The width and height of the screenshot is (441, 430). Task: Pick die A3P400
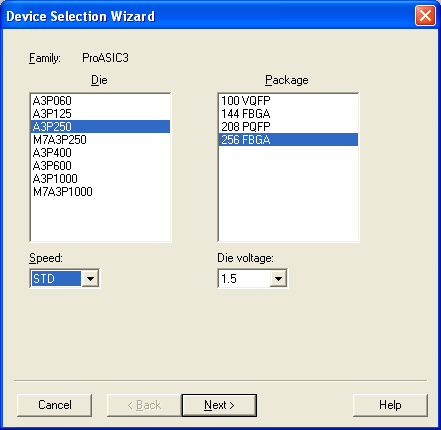coord(100,153)
